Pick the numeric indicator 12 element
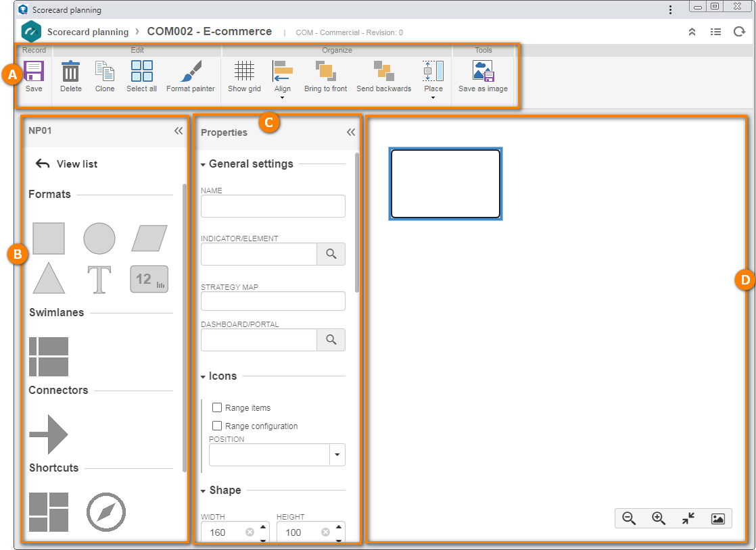Image resolution: width=756 pixels, height=550 pixels. (x=149, y=279)
